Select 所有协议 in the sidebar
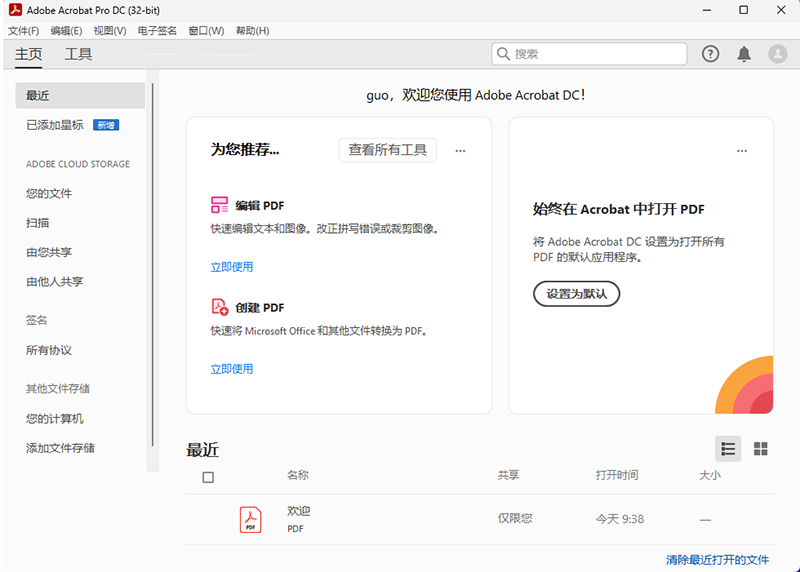800x572 pixels. 49,350
